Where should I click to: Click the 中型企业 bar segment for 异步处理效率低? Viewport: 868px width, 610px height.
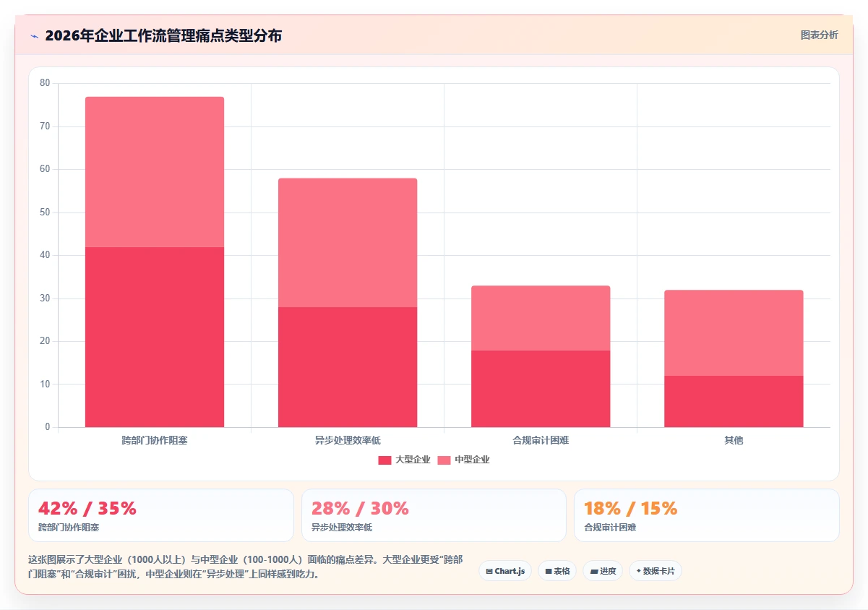(x=348, y=243)
